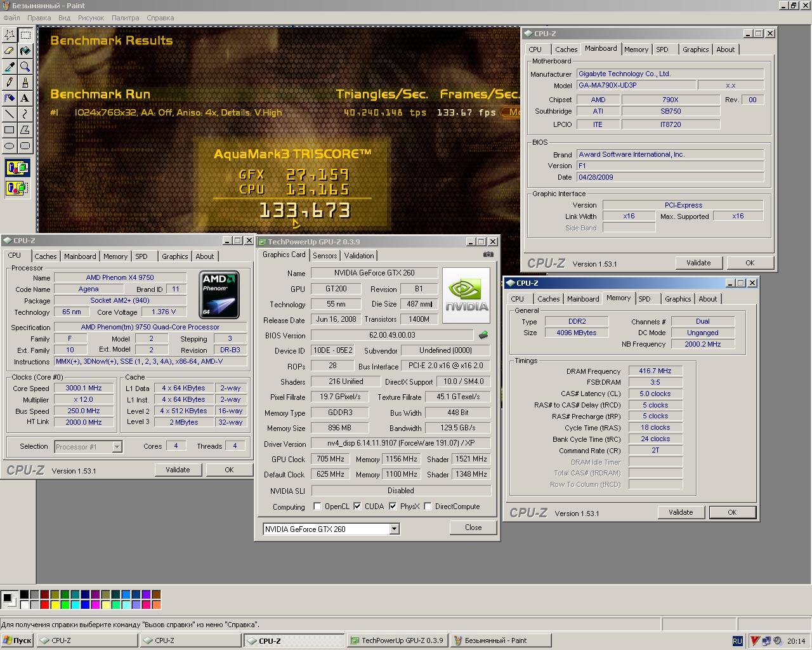
Task: Open the Рисунок menu in Paint
Action: (91, 18)
